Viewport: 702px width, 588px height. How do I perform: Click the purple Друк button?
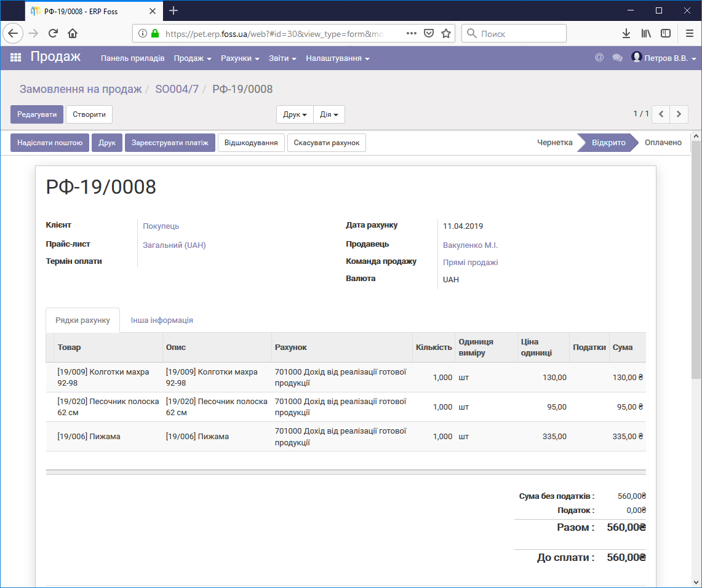point(107,143)
